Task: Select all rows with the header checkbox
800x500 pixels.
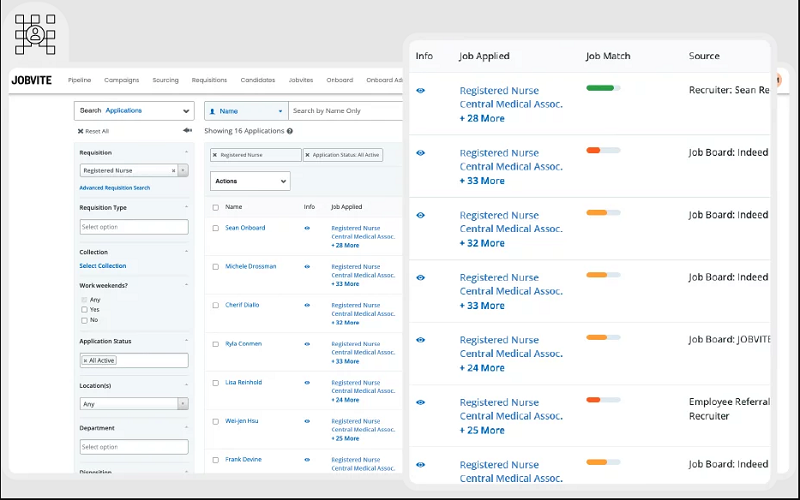Action: (215, 207)
